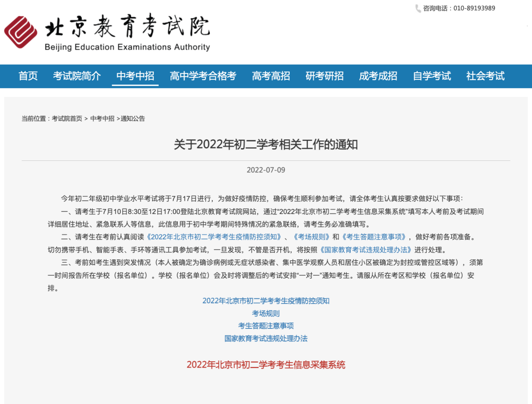The image size is (532, 404).
Task: Click the phone icon beside 咨询电话
Action: (x=418, y=8)
